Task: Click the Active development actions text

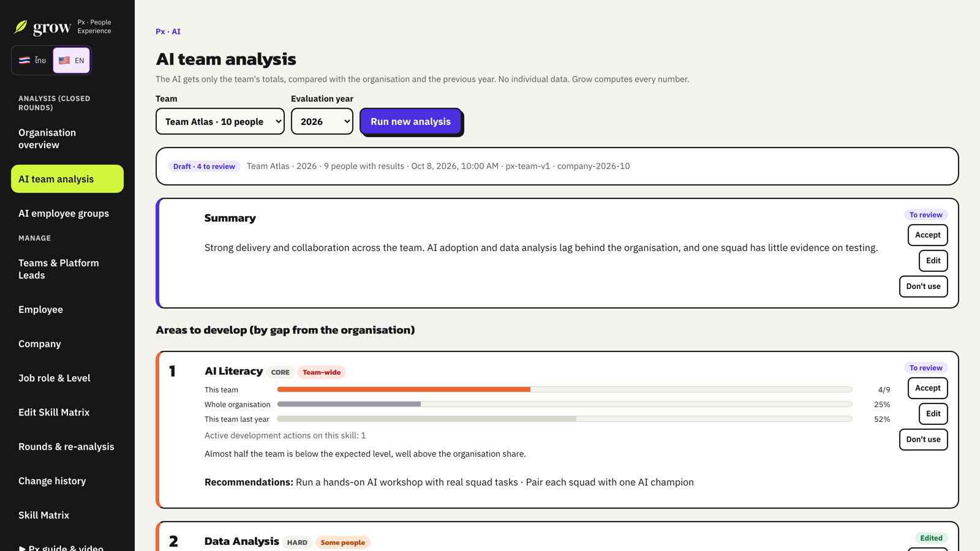Action: tap(285, 435)
